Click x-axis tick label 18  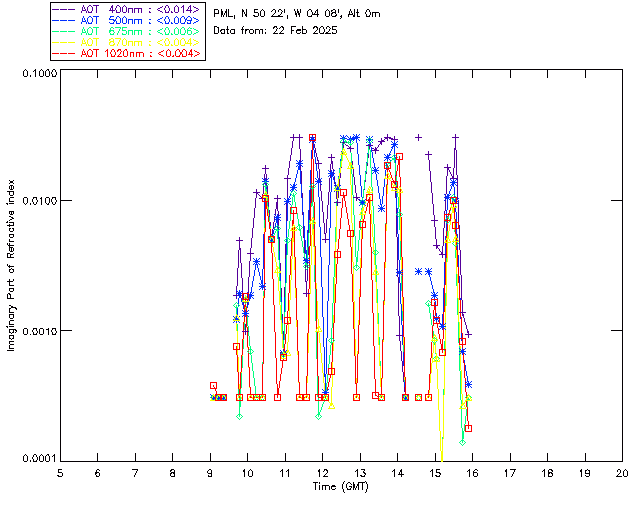tap(547, 473)
